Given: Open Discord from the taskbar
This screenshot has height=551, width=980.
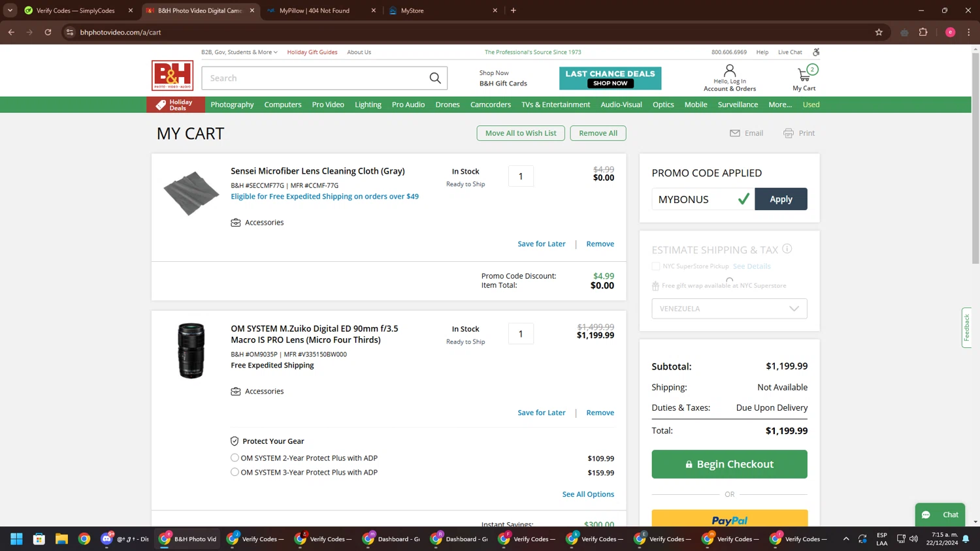Looking at the screenshot, I should pos(107,539).
